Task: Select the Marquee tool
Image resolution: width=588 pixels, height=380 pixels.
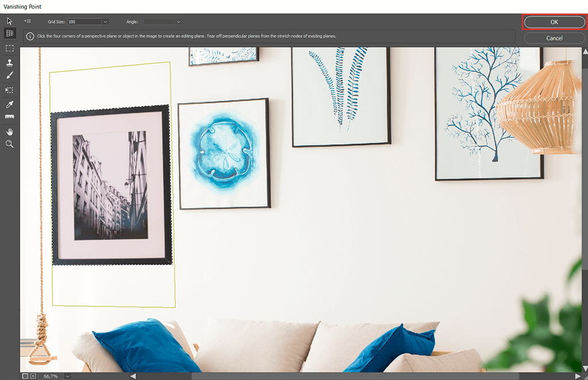Action: coord(10,48)
